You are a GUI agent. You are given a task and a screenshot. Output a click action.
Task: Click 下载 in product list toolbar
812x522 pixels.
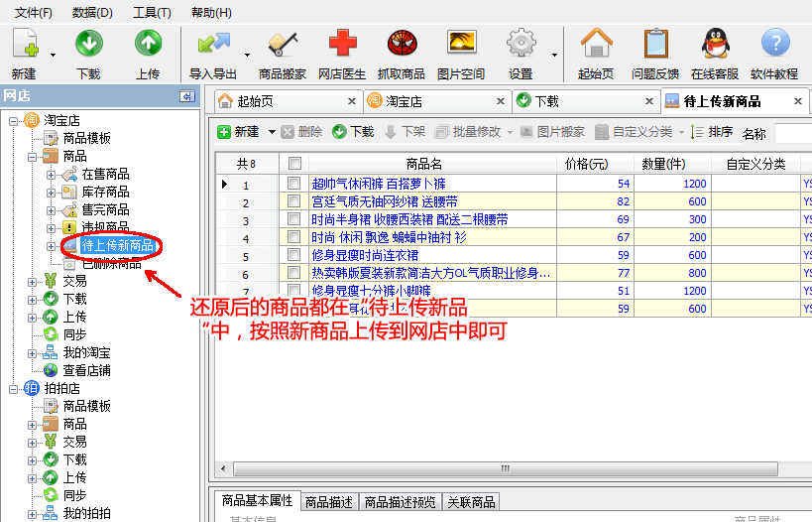353,132
